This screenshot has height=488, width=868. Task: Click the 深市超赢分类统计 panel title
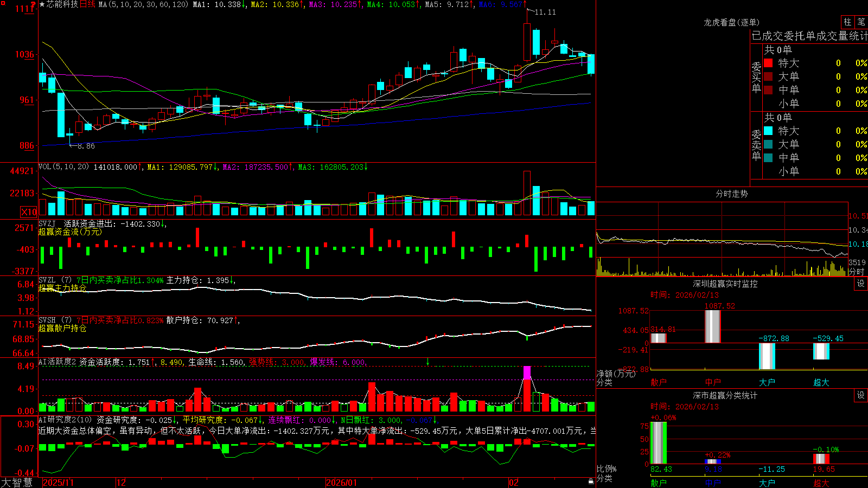coord(725,395)
